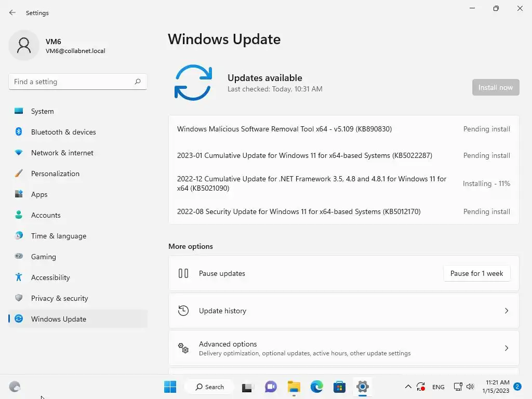Click the Installing - 11% status

pos(486,183)
